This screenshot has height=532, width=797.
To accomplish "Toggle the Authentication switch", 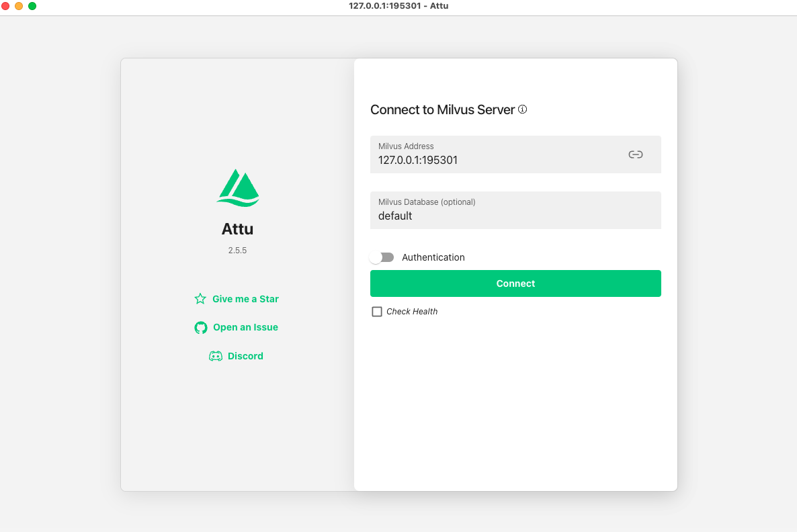I will coord(382,258).
